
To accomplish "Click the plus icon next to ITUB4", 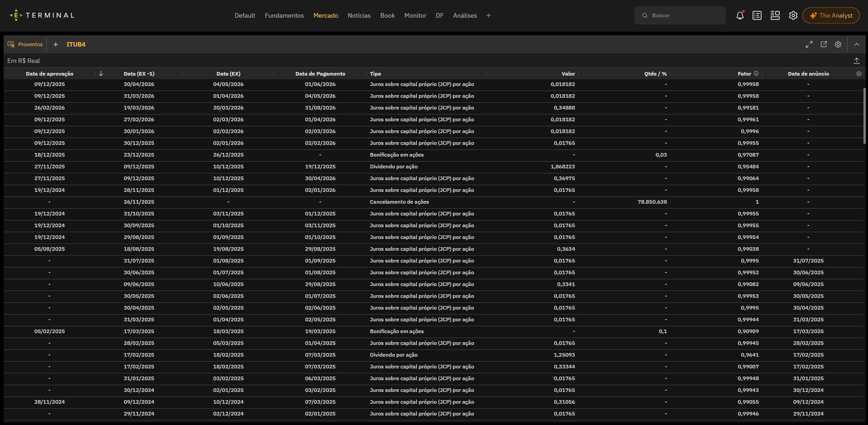I will pos(56,44).
